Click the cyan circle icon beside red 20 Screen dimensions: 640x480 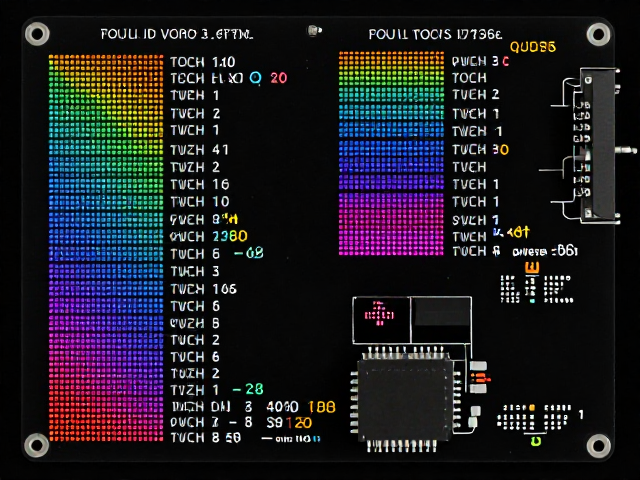coord(255,78)
